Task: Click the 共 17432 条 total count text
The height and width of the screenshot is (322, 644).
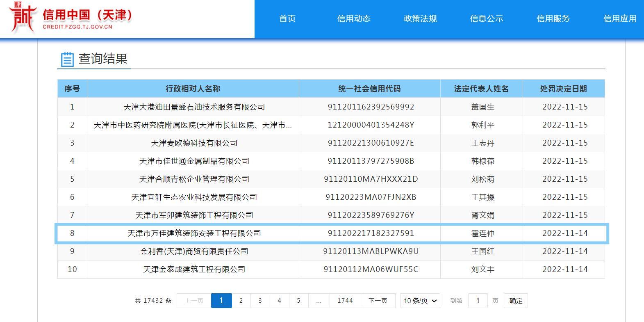Action: [x=153, y=301]
